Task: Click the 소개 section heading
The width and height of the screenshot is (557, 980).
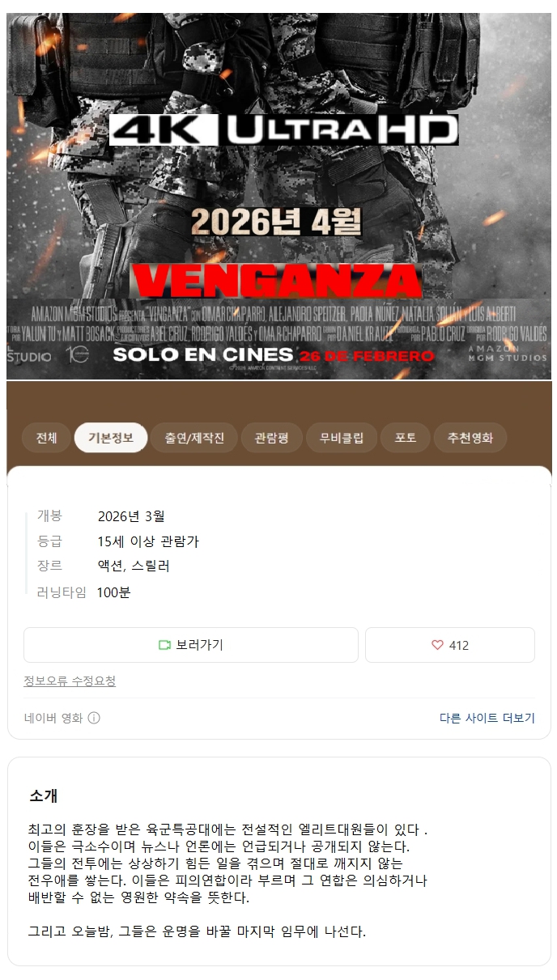Action: pyautogui.click(x=43, y=795)
